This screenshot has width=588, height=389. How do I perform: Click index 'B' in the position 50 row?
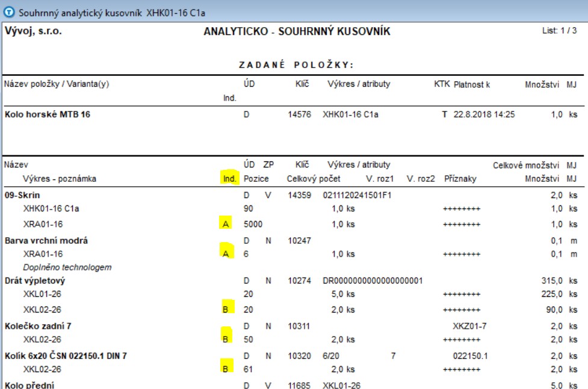click(225, 340)
